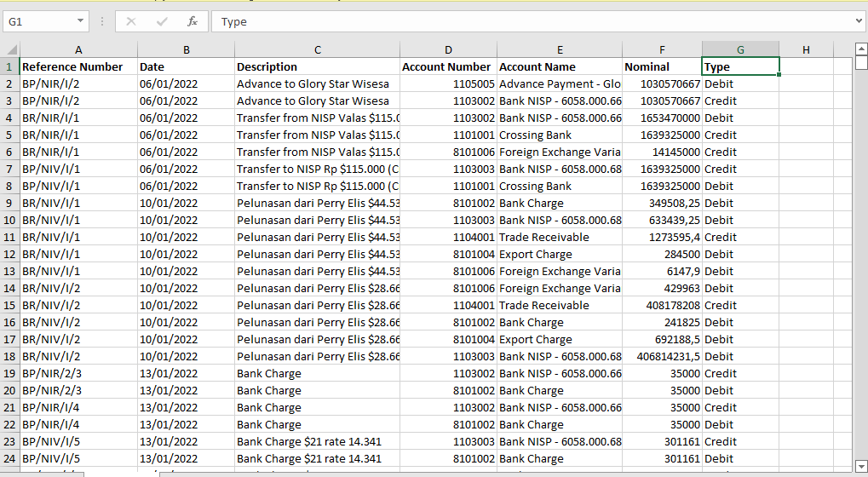Click the 'Description' header cell
The image size is (868, 477).
(x=317, y=67)
